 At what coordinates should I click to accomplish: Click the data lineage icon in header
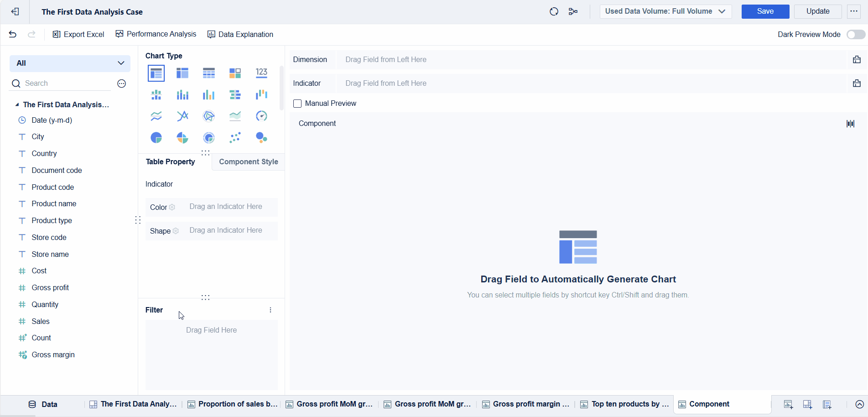(573, 11)
